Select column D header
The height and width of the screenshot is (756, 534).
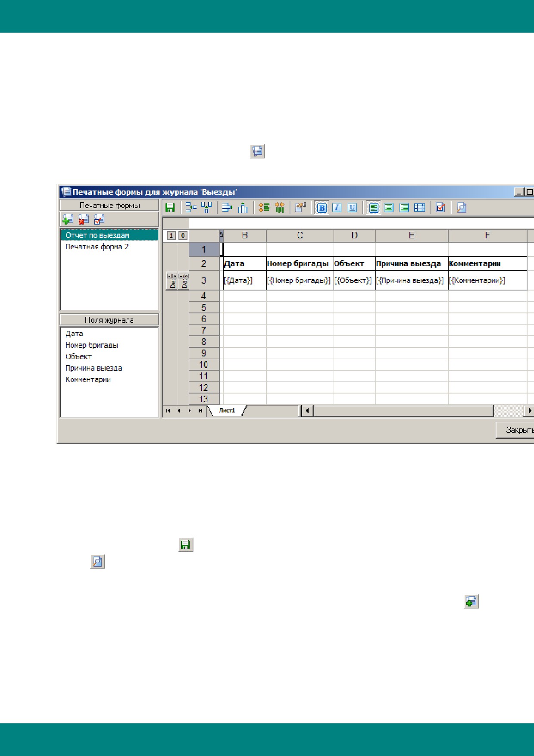354,235
